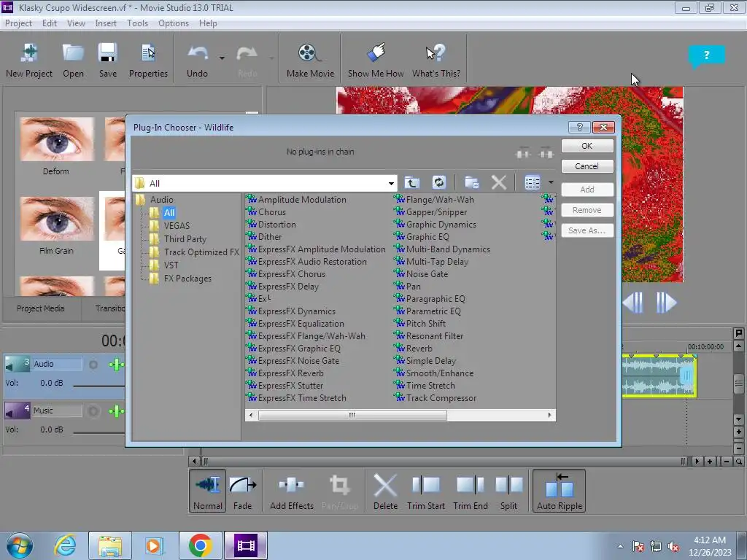Open the Undo history dropdown arrow
This screenshot has width=747, height=560.
[222, 58]
